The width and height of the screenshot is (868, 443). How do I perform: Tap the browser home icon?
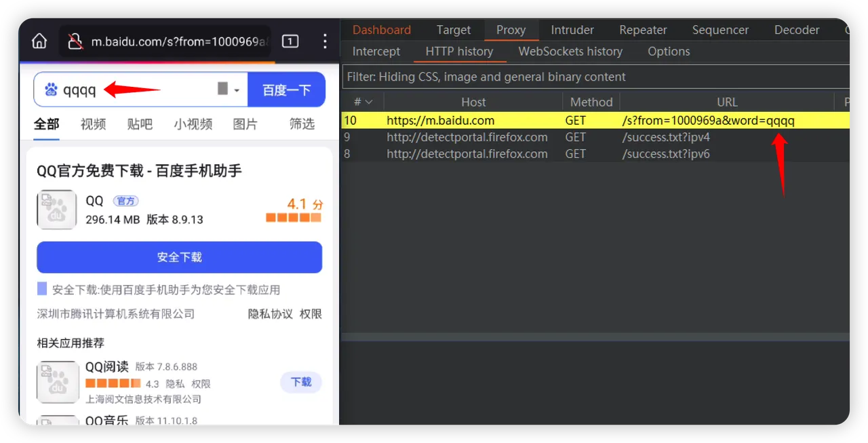click(x=39, y=41)
